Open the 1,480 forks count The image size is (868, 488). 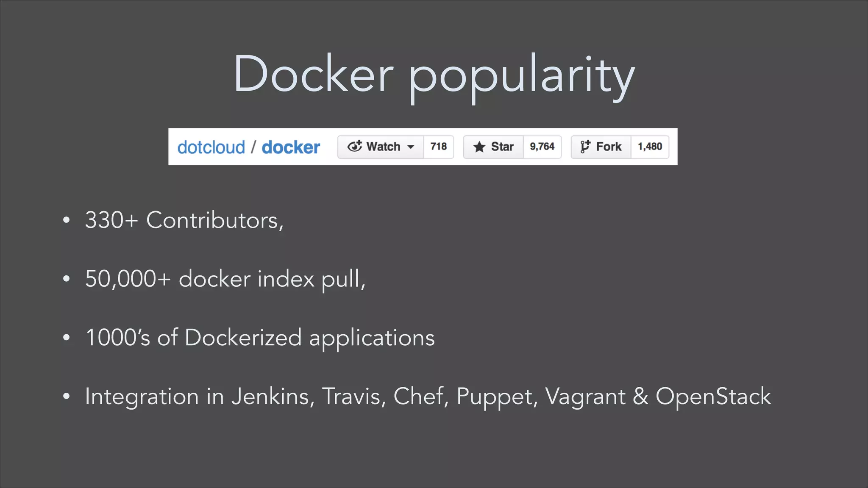[650, 147]
